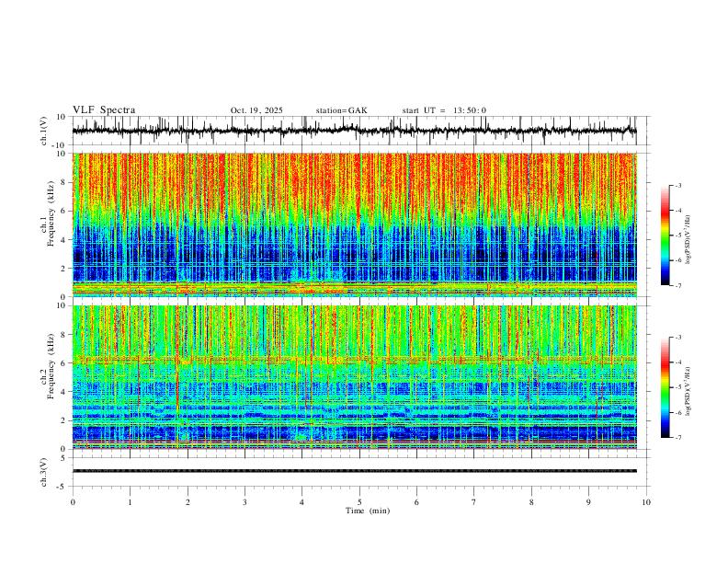This screenshot has width=728, height=563.
Task: Click the ch.1 spectrogram color bar
Action: [x=665, y=236]
